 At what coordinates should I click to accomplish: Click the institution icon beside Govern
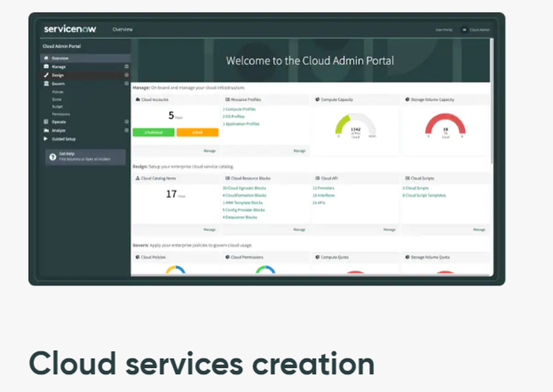pyautogui.click(x=46, y=83)
